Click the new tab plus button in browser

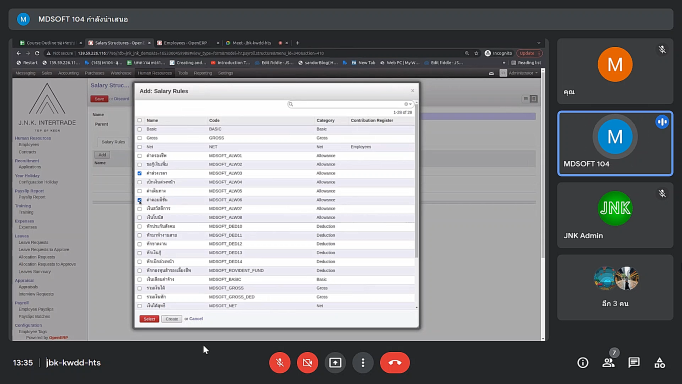pos(298,43)
